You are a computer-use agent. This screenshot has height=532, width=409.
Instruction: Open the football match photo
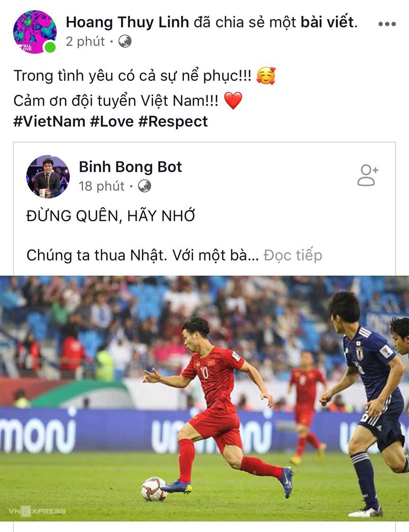coord(204,398)
